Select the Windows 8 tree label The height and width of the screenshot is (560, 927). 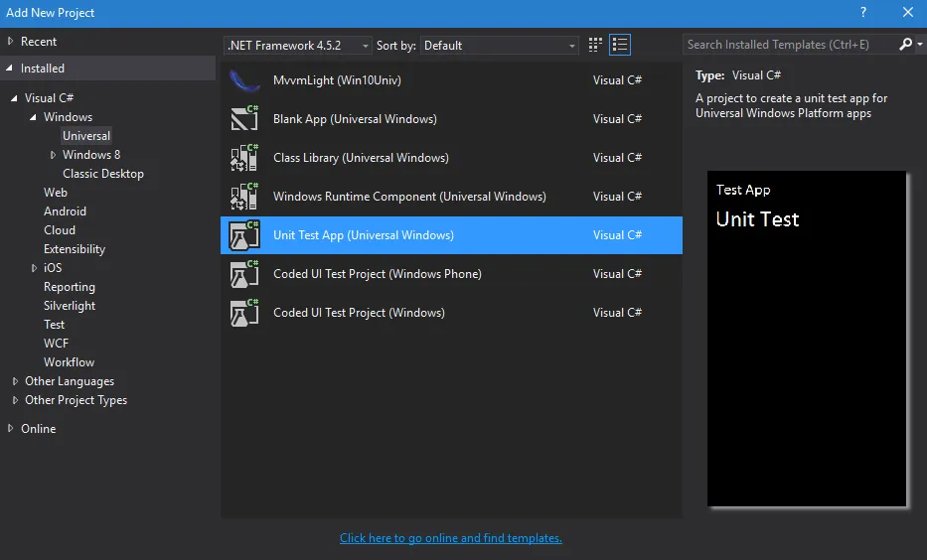tap(91, 155)
